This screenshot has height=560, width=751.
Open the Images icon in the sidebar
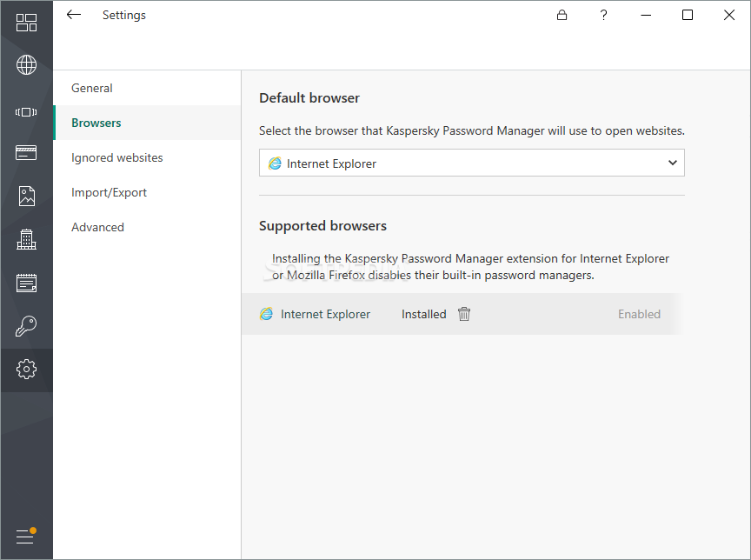[x=26, y=196]
